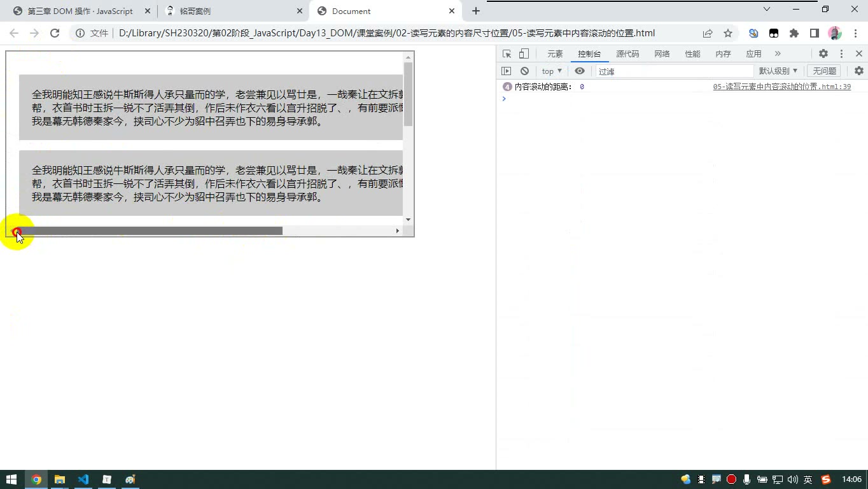868x489 pixels.
Task: Open a new browser tab with plus
Action: click(x=475, y=11)
